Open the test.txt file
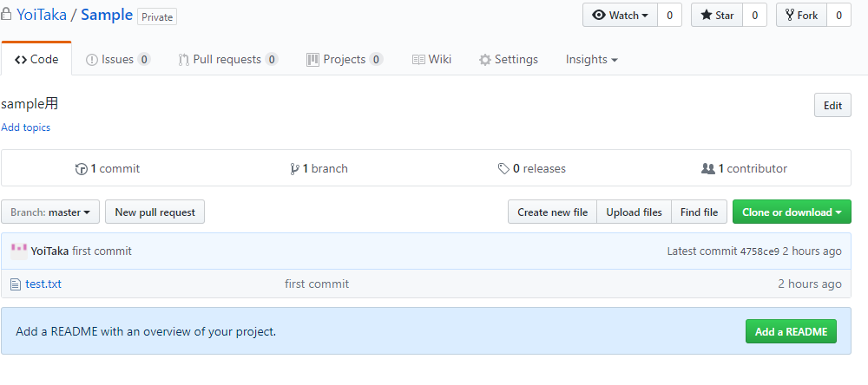The image size is (868, 385). click(x=43, y=284)
